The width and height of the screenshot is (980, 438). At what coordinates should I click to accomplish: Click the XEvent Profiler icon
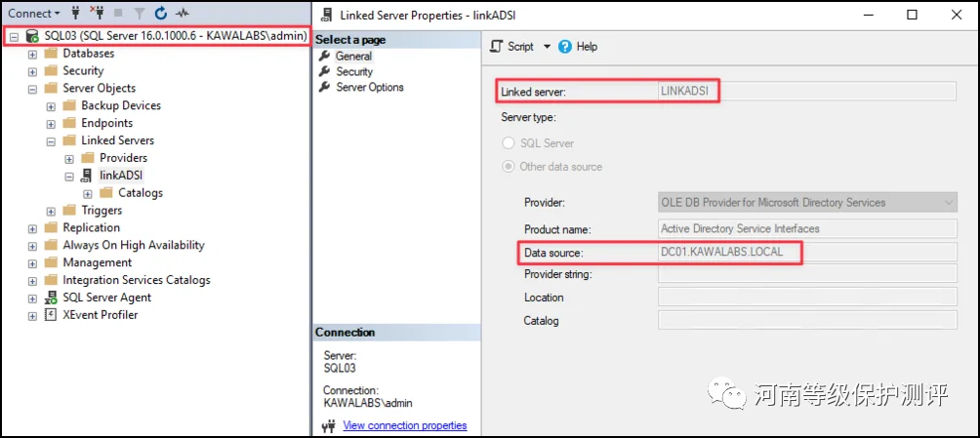pyautogui.click(x=51, y=315)
